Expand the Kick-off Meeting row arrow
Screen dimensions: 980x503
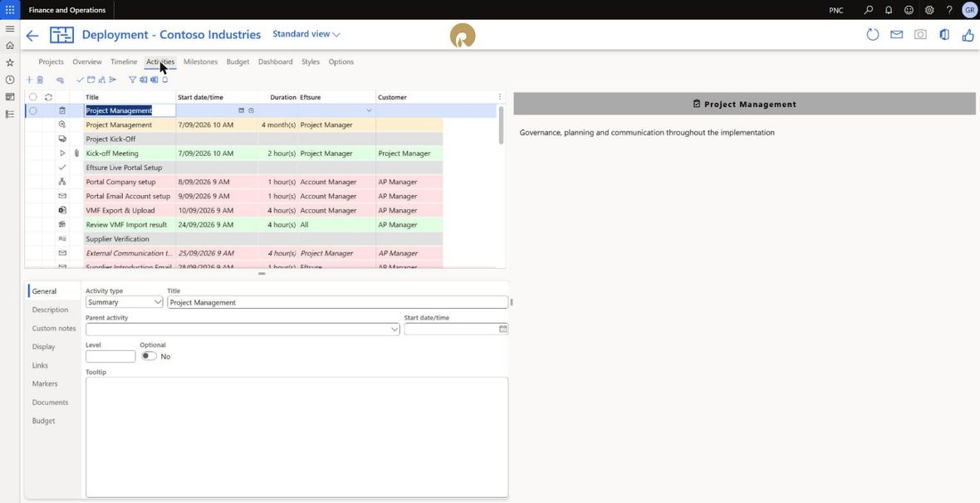(x=62, y=153)
